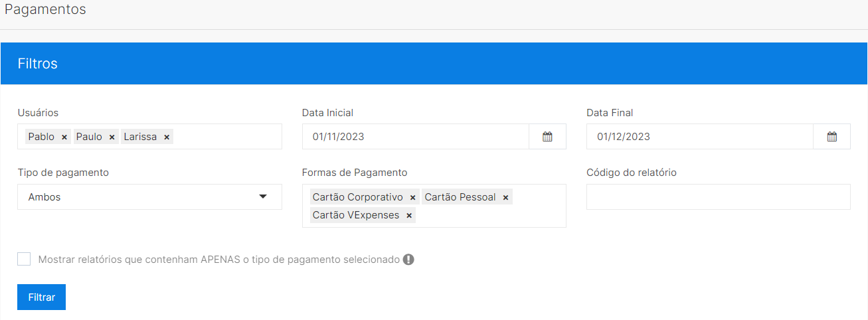Viewport: 868px width, 320px height.
Task: Open the Data Final calendar picker
Action: click(831, 137)
